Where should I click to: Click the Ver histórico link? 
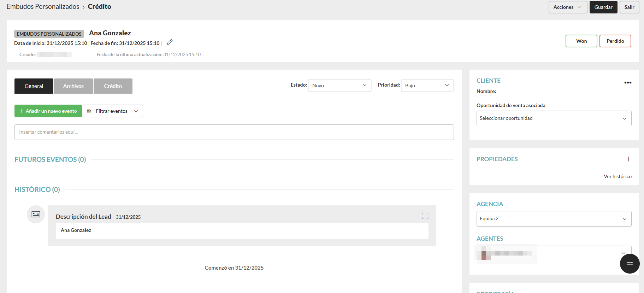(617, 176)
